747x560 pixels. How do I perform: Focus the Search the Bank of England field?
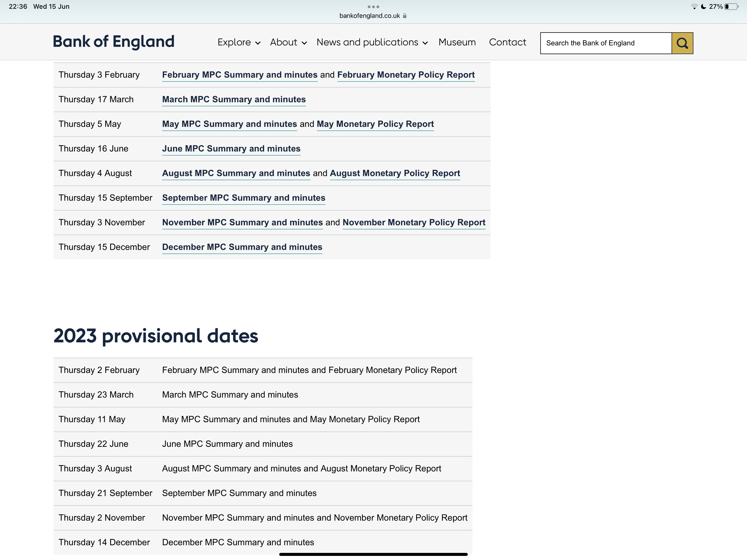tap(606, 43)
